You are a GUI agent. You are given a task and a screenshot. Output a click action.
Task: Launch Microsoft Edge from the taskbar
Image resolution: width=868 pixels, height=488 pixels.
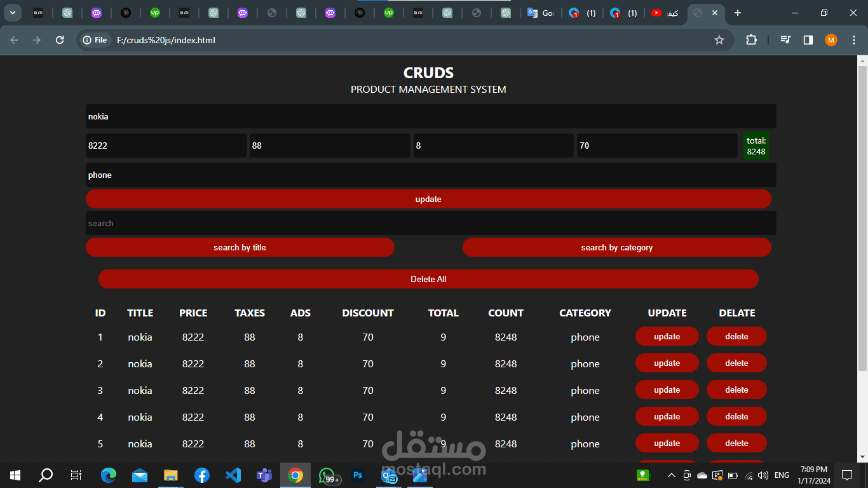click(109, 475)
